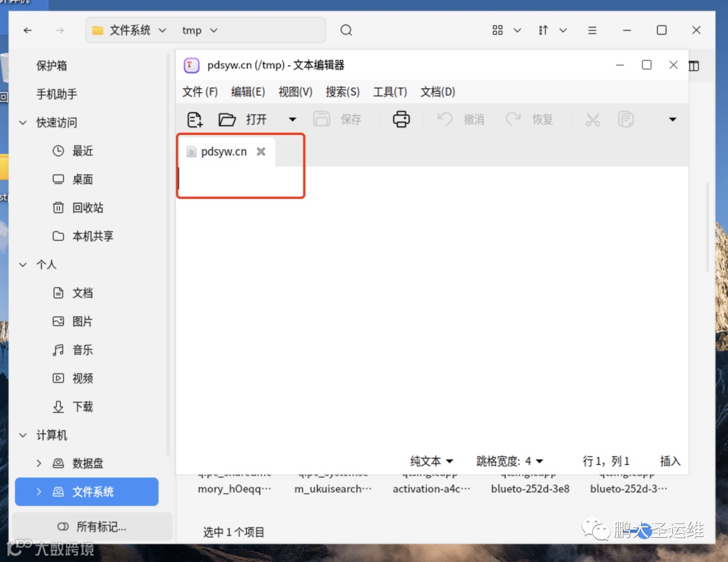
Task: Click inside the empty text editing area
Action: (x=432, y=307)
